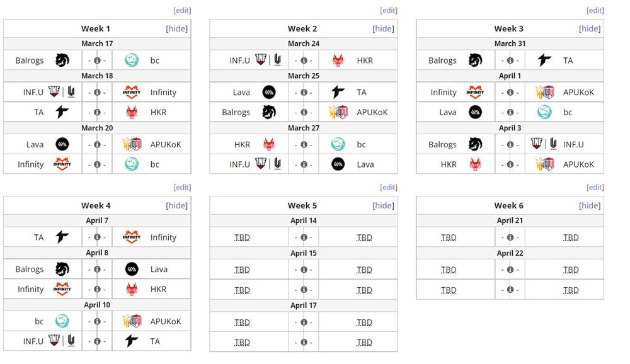
Task: Edit the Week 1 section
Action: [x=183, y=10]
